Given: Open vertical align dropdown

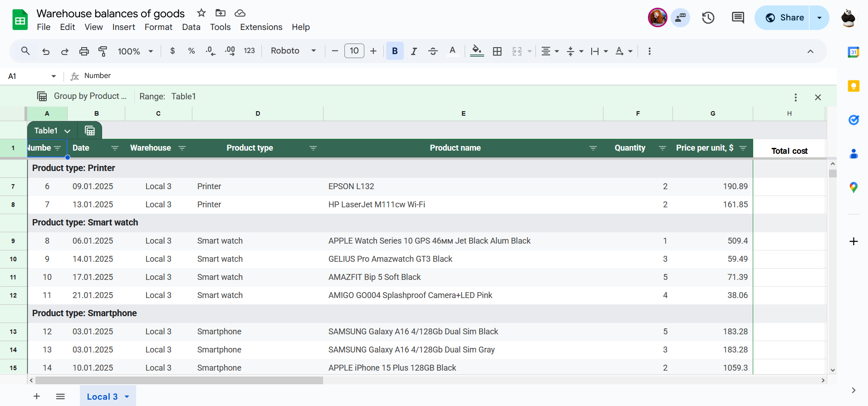Looking at the screenshot, I should pyautogui.click(x=574, y=51).
